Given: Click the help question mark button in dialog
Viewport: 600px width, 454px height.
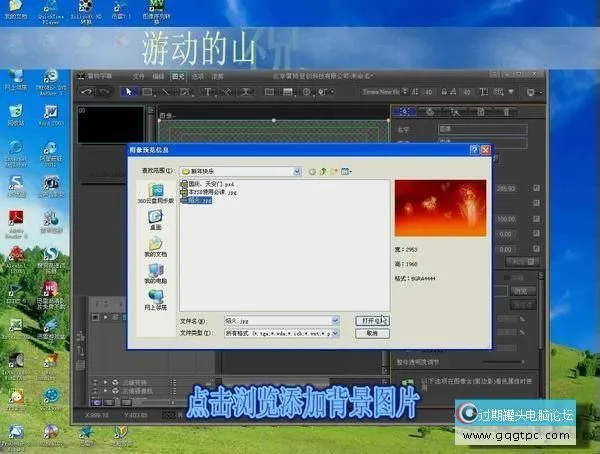Looking at the screenshot, I should coord(474,150).
